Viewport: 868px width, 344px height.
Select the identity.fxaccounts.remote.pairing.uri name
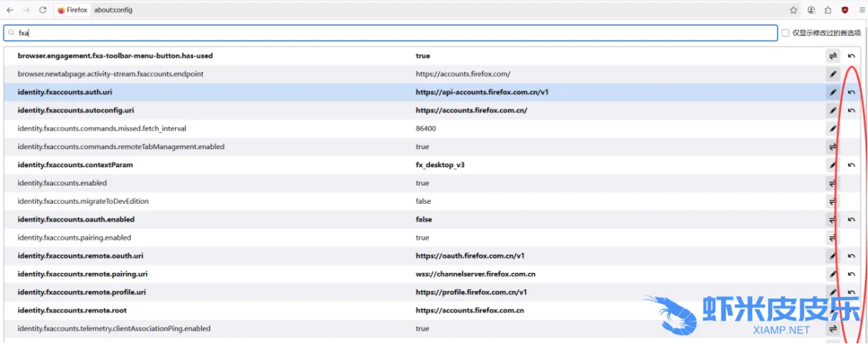pyautogui.click(x=82, y=274)
